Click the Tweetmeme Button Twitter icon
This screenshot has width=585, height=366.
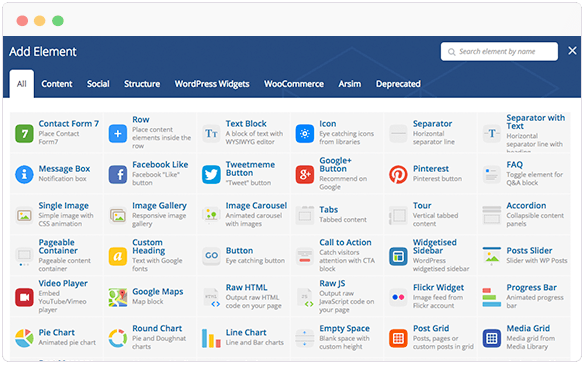(212, 174)
